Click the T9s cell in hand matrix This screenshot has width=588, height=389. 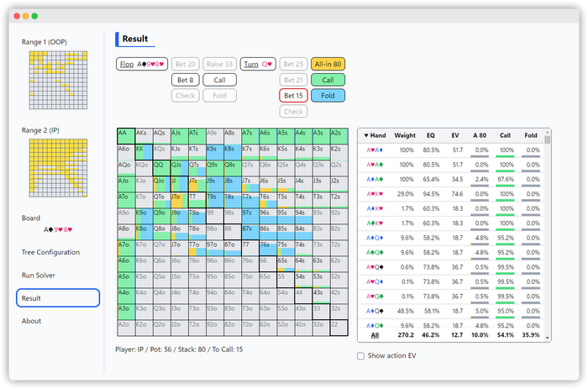click(x=215, y=200)
